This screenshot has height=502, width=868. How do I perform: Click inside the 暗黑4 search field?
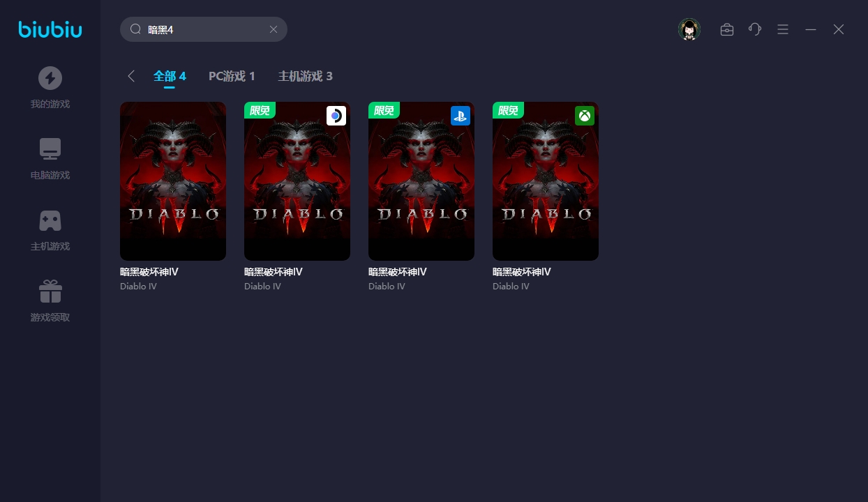[x=204, y=29]
